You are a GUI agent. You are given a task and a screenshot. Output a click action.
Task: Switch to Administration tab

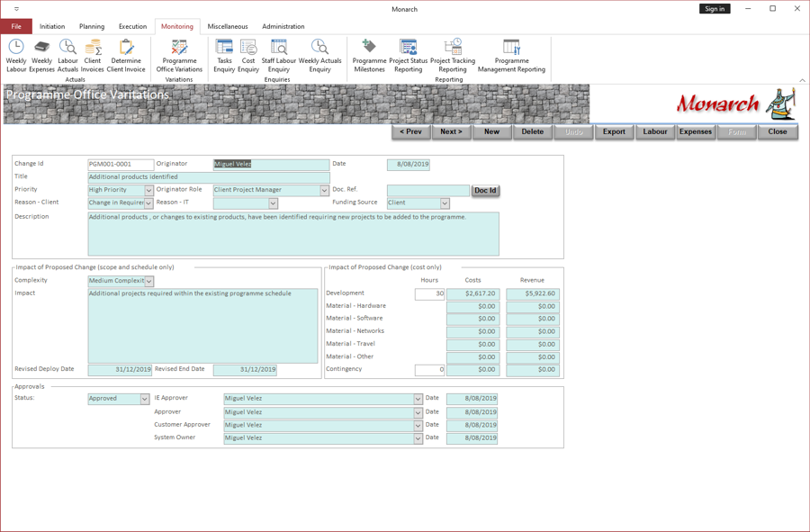point(283,26)
